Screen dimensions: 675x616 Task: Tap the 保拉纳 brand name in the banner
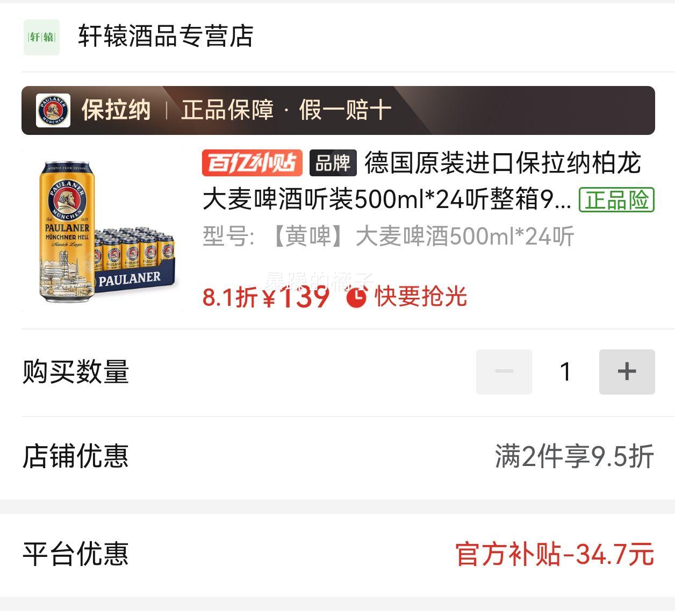tap(116, 110)
